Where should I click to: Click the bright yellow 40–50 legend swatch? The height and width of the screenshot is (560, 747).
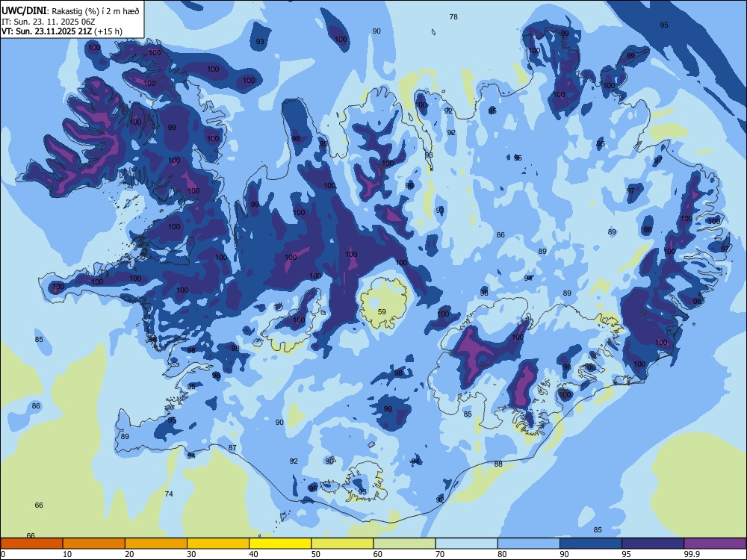pos(280,544)
